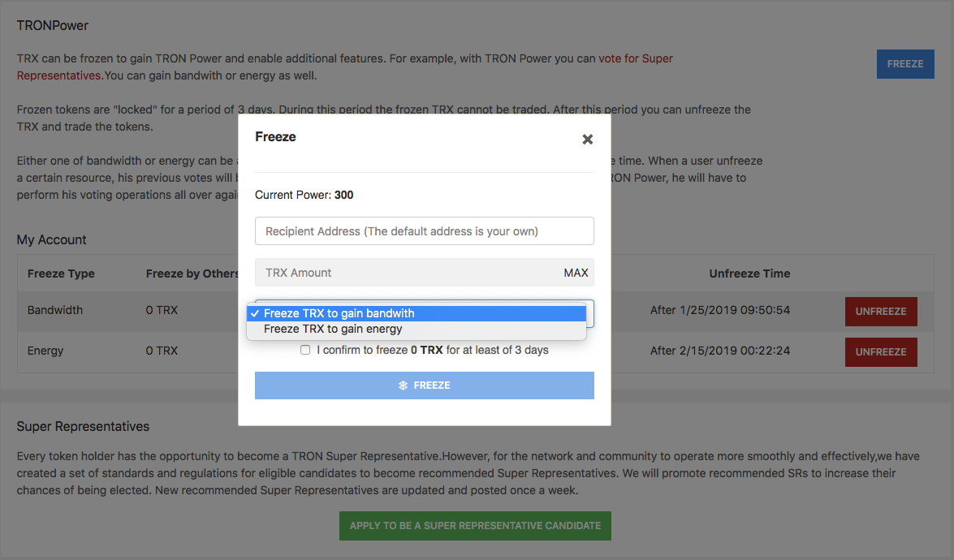Click the 'Freeze' dialog title

275,137
